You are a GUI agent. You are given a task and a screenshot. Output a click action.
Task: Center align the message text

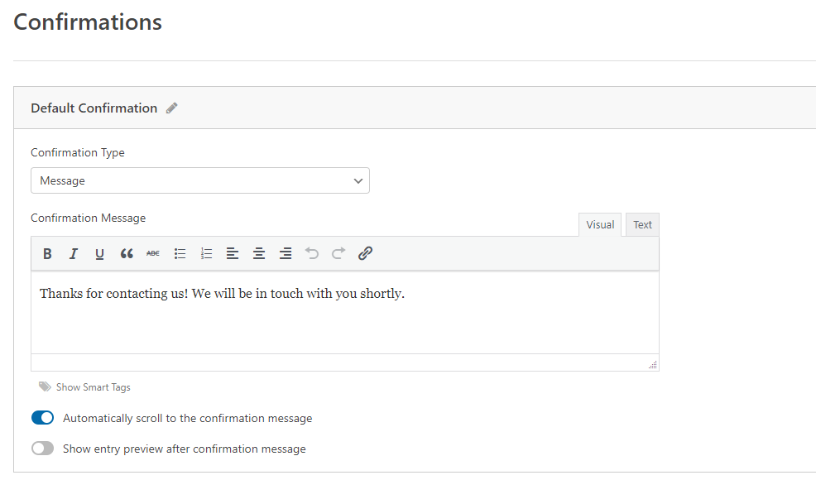(259, 254)
